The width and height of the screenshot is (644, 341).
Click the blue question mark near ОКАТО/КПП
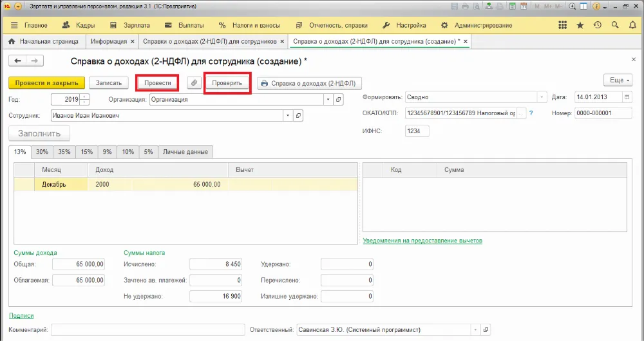(x=531, y=113)
